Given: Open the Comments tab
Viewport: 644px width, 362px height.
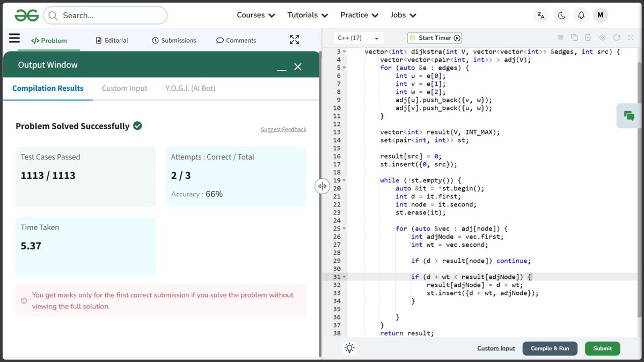Looking at the screenshot, I should (236, 40).
